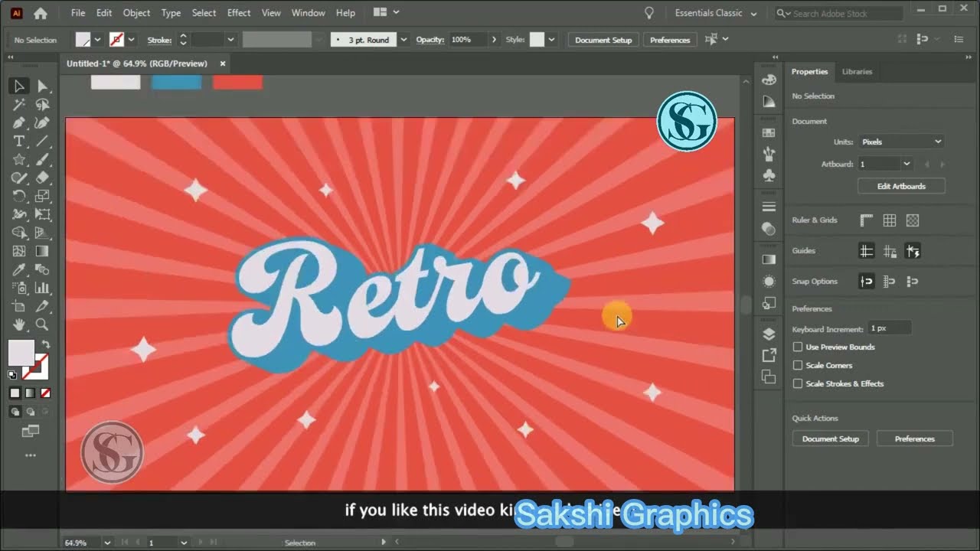Open the Effect menu
Viewport: 980px width, 551px height.
click(x=239, y=13)
